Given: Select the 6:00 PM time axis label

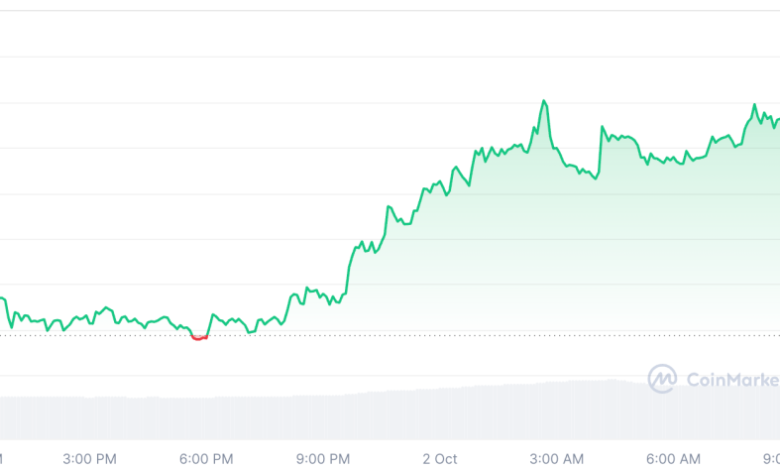Looking at the screenshot, I should 207,458.
